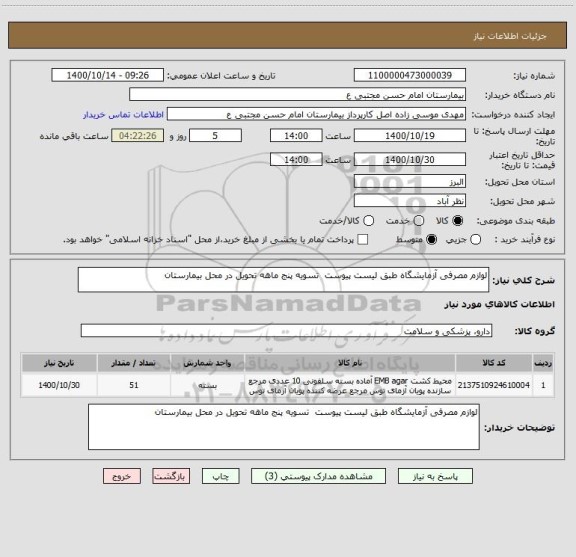Viewport: 576px width, 557px height.
Task: Click the announcement date field 1400/10/14 - 09:26
Action: (x=108, y=75)
